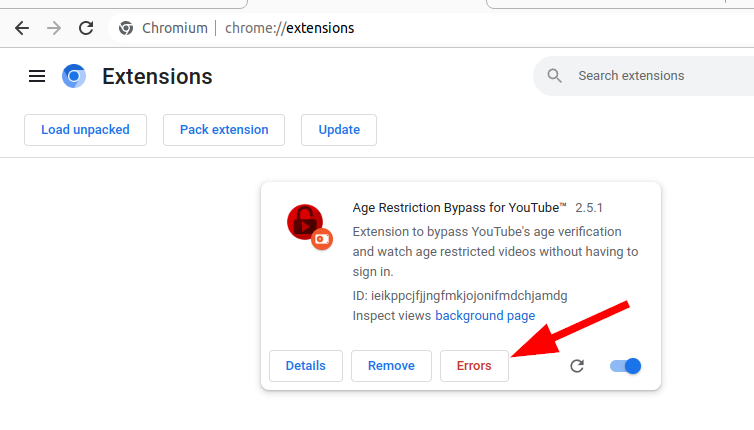The width and height of the screenshot is (754, 430).
Task: Open the Chromium site info icon
Action: click(126, 28)
